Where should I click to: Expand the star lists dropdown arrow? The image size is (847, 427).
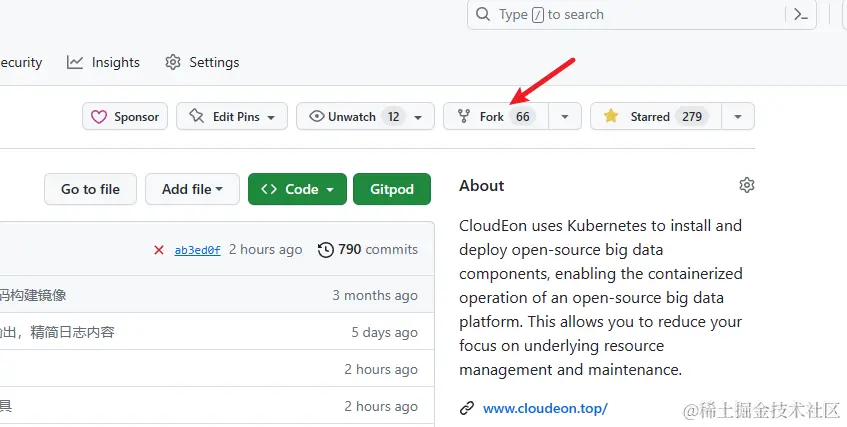coord(737,117)
